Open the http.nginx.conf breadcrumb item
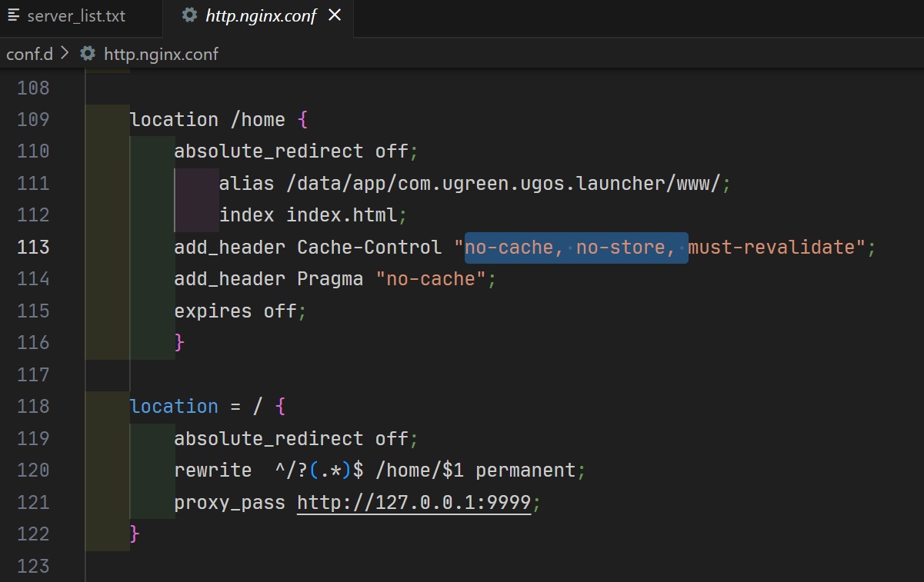Viewport: 924px width, 582px height. [161, 54]
